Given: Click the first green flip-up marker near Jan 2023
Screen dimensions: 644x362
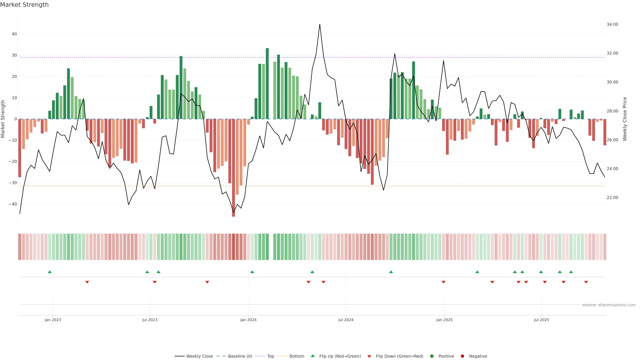Looking at the screenshot, I should 50,272.
